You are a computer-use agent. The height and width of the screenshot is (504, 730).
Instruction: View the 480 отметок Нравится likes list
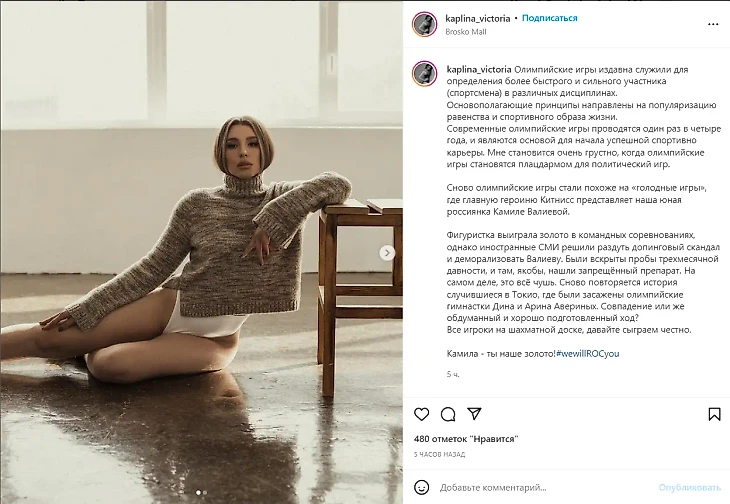pos(466,439)
